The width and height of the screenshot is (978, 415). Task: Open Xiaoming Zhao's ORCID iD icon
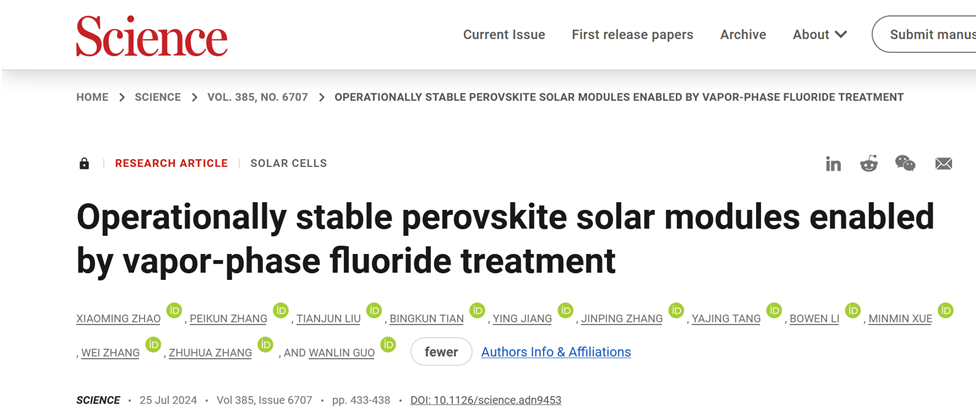[173, 311]
